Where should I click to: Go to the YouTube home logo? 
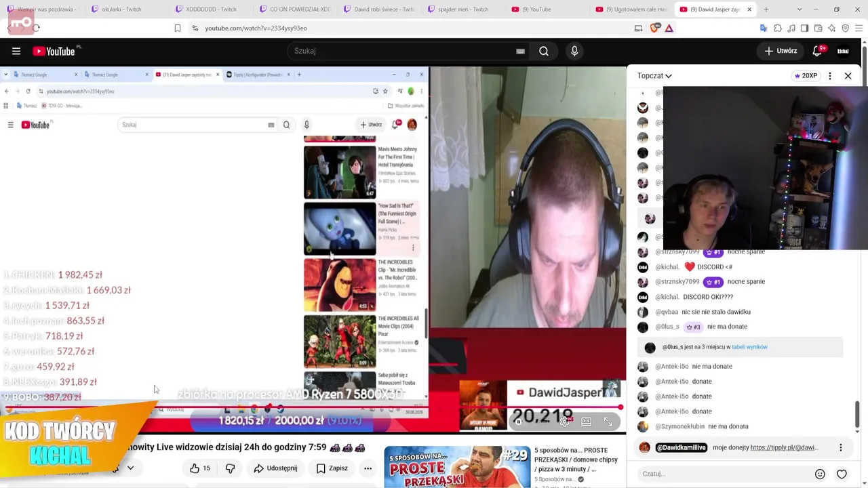pos(54,51)
